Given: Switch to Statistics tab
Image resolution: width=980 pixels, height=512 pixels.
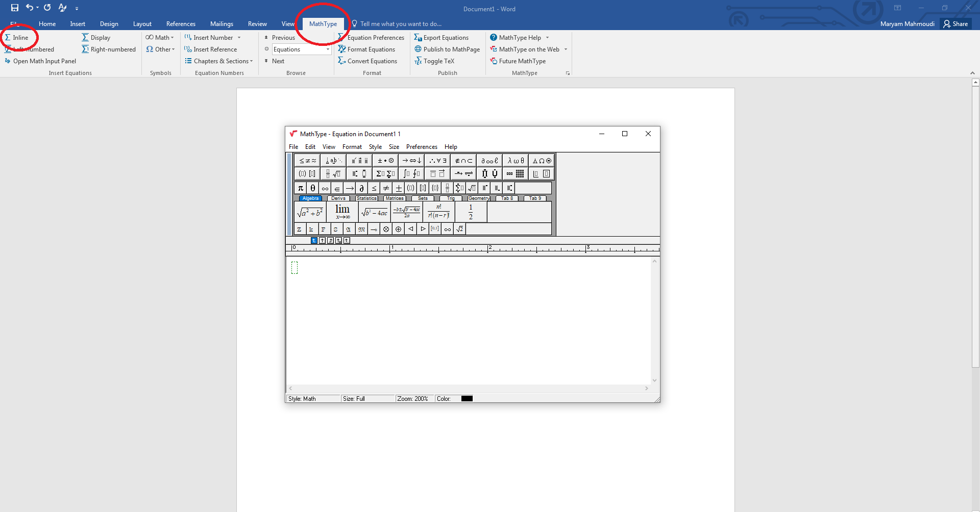Looking at the screenshot, I should (x=366, y=198).
